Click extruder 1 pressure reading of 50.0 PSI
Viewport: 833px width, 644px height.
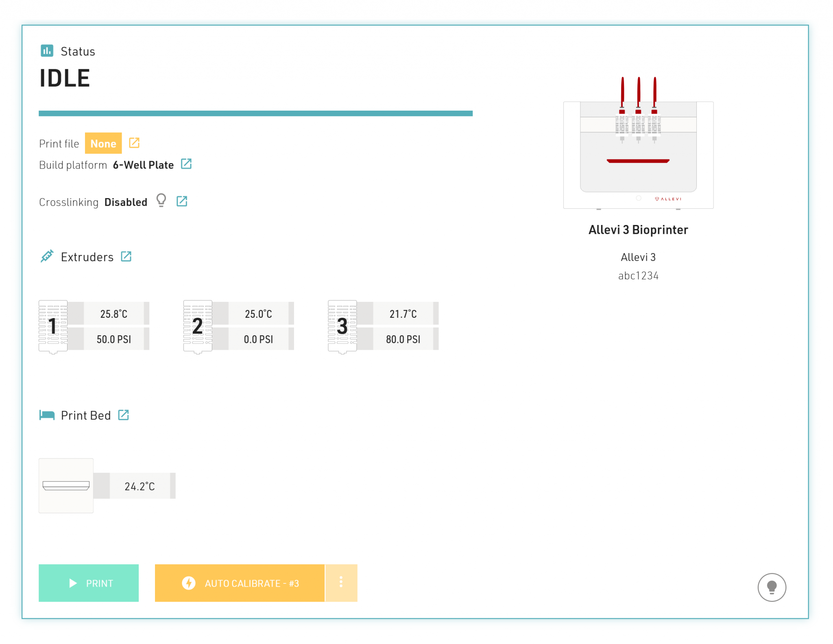pyautogui.click(x=114, y=339)
